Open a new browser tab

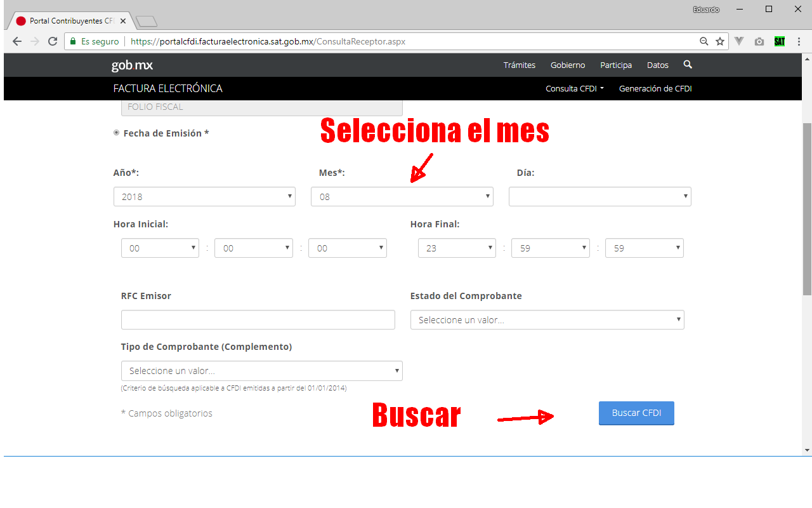[x=147, y=22]
